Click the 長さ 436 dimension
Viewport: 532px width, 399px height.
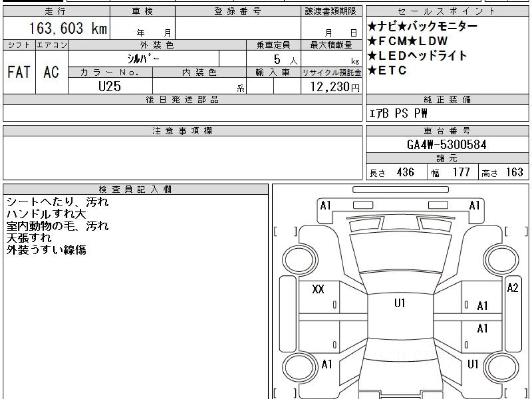pos(392,172)
